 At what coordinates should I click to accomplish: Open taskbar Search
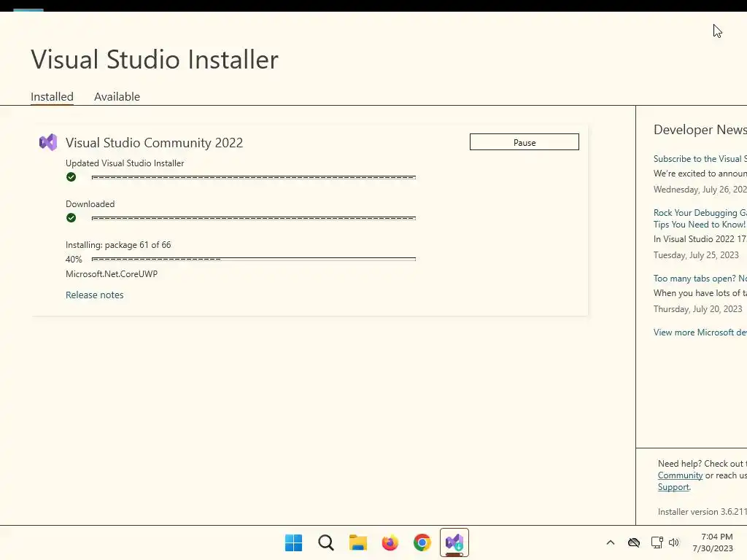pos(326,542)
